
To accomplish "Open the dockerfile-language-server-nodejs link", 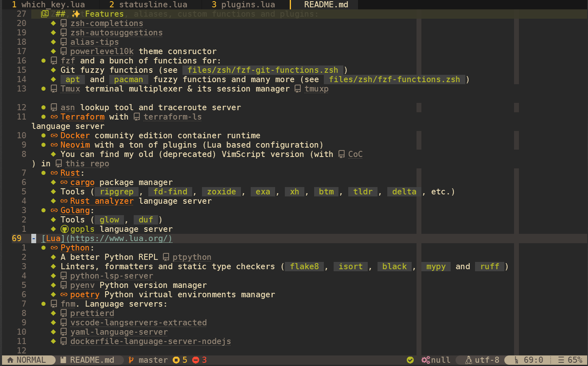I will pyautogui.click(x=150, y=341).
